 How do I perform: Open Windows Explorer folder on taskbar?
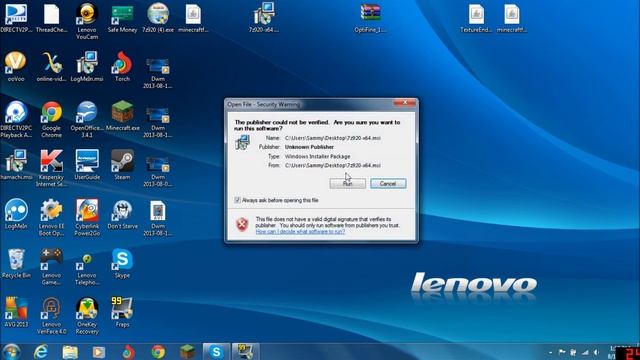(70, 352)
